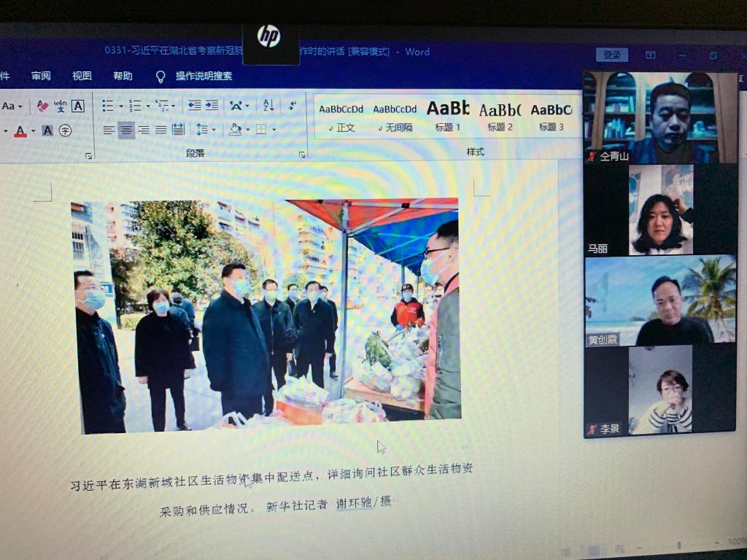Image resolution: width=747 pixels, height=560 pixels.
Task: Open the 视图 ribbon tab
Action: coord(82,76)
